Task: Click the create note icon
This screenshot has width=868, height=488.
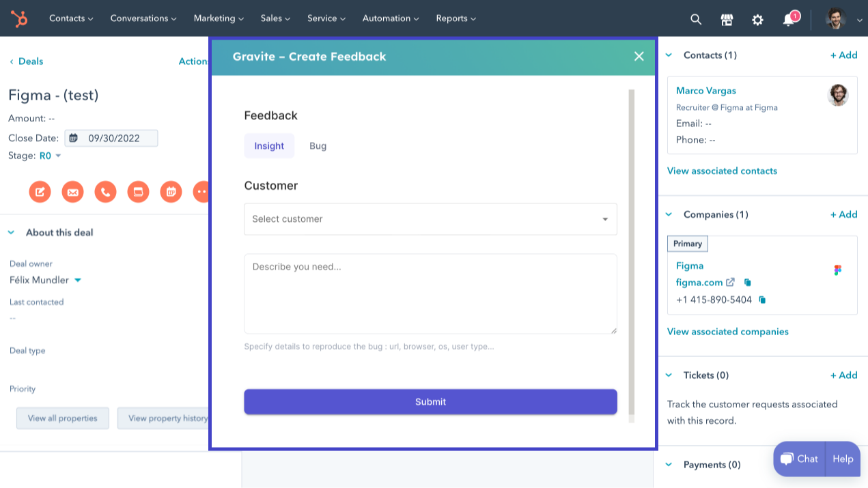Action: click(40, 192)
